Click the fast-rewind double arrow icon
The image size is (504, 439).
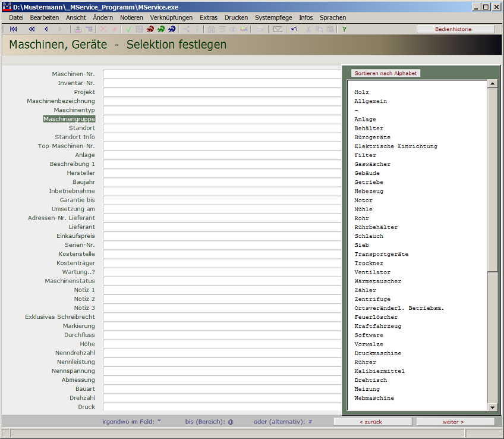(x=31, y=29)
